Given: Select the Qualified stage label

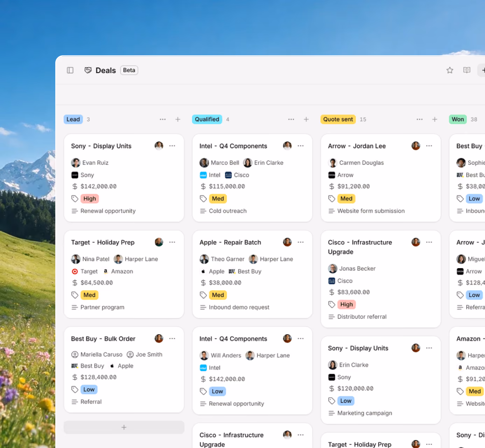Looking at the screenshot, I should [207, 119].
